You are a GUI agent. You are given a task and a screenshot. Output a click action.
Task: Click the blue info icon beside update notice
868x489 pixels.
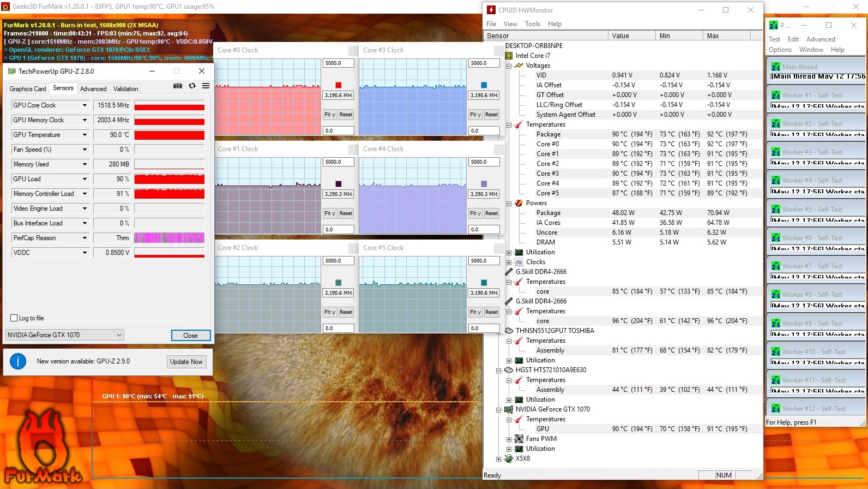[x=18, y=361]
